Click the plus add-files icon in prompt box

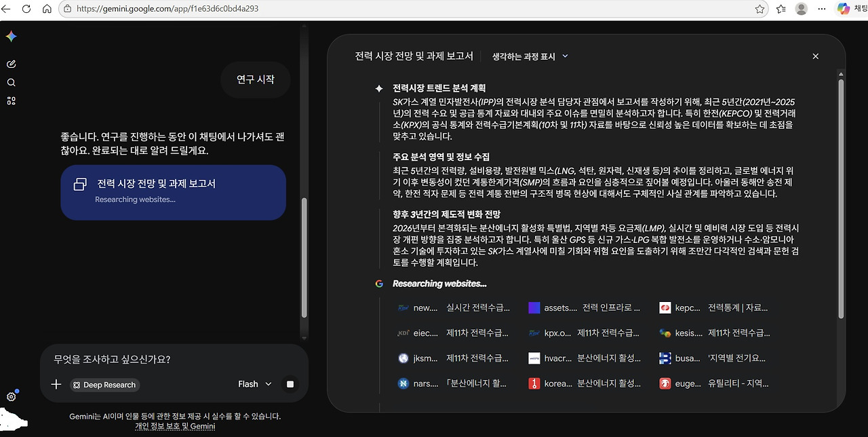(56, 385)
